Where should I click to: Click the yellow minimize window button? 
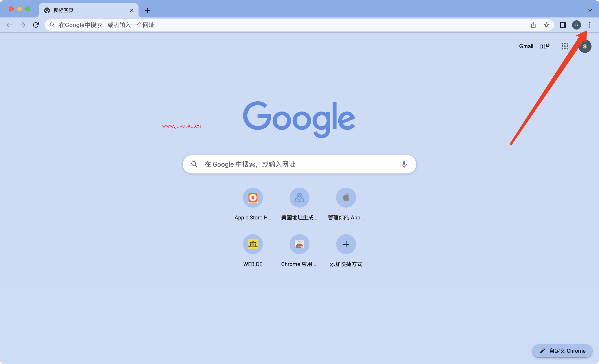pyautogui.click(x=20, y=9)
